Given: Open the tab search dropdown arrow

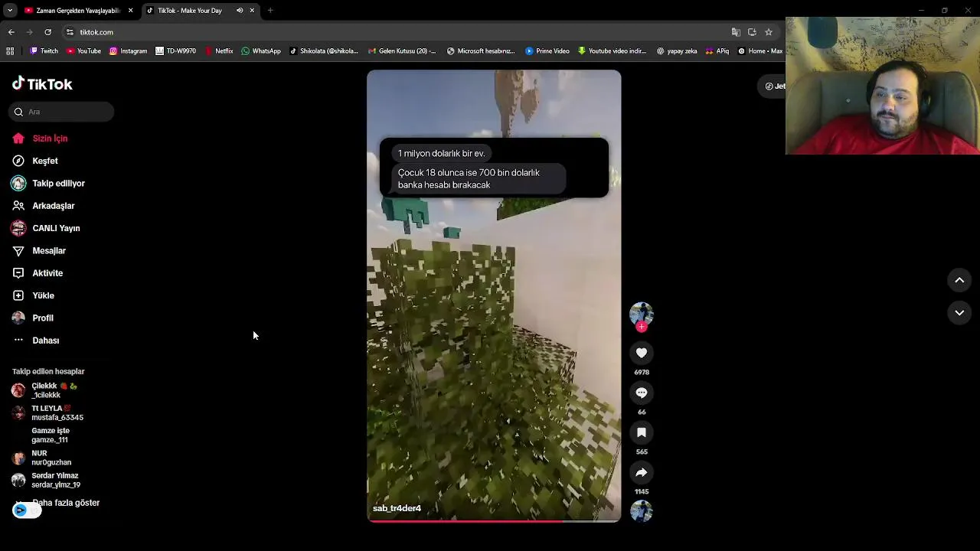Looking at the screenshot, I should [10, 11].
